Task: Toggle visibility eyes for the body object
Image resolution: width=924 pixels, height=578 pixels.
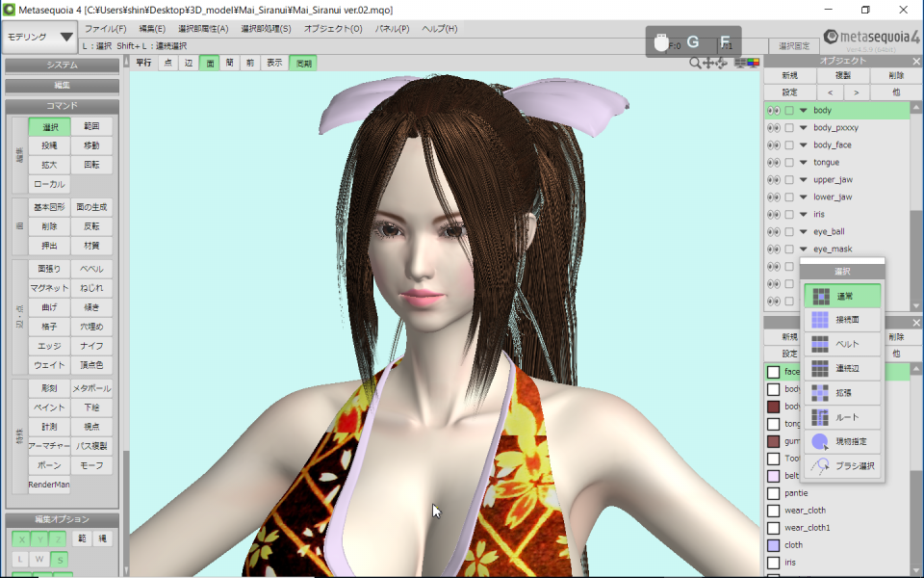Action: pos(773,110)
